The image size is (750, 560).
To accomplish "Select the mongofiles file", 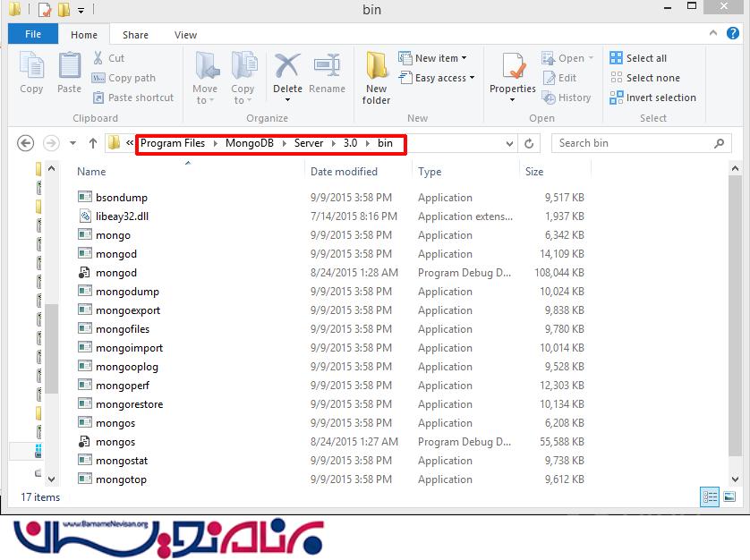I will 123,329.
